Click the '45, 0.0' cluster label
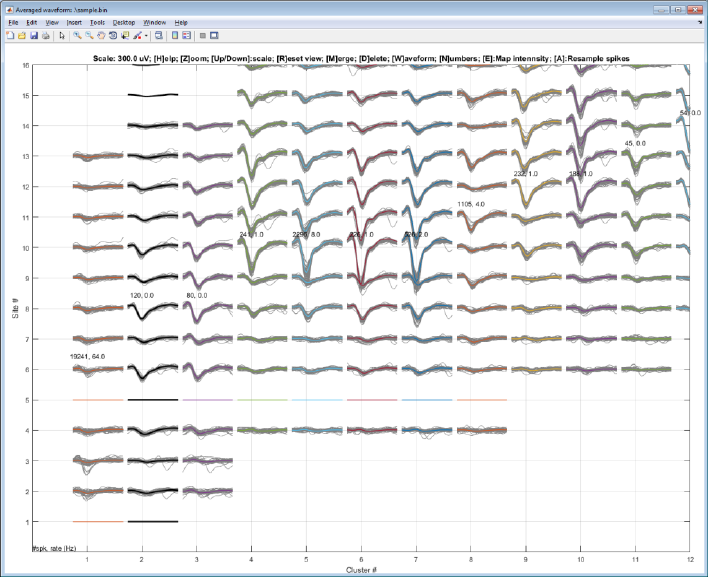The width and height of the screenshot is (708, 577). [635, 143]
